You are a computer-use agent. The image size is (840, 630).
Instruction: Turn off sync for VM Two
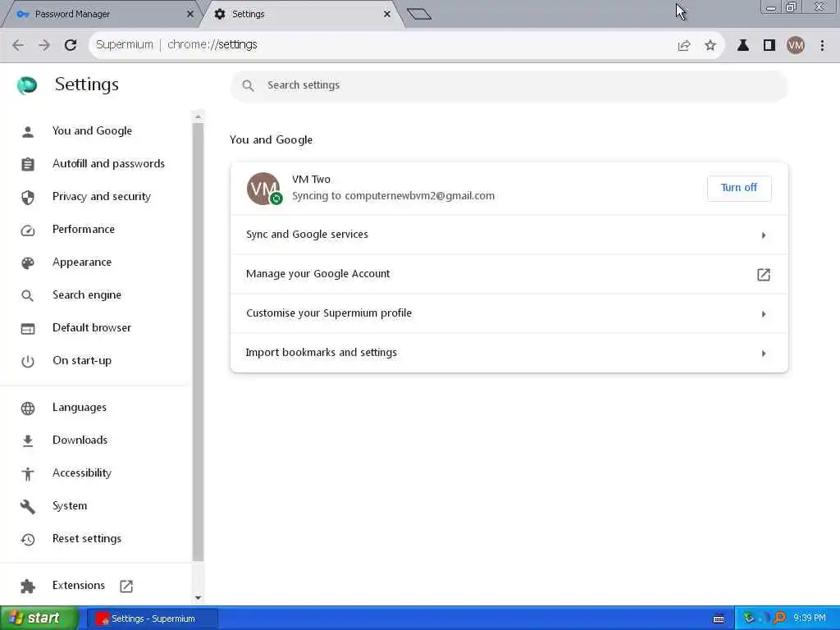click(739, 188)
